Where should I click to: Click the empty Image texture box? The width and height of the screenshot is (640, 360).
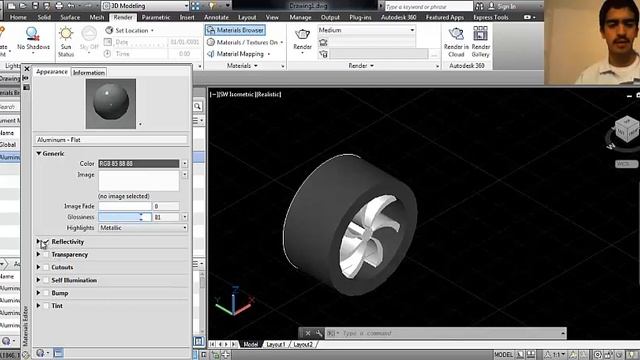(x=138, y=181)
